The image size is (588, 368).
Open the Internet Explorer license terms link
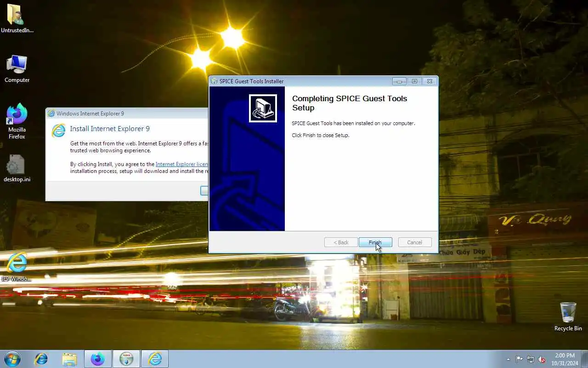[x=182, y=164]
